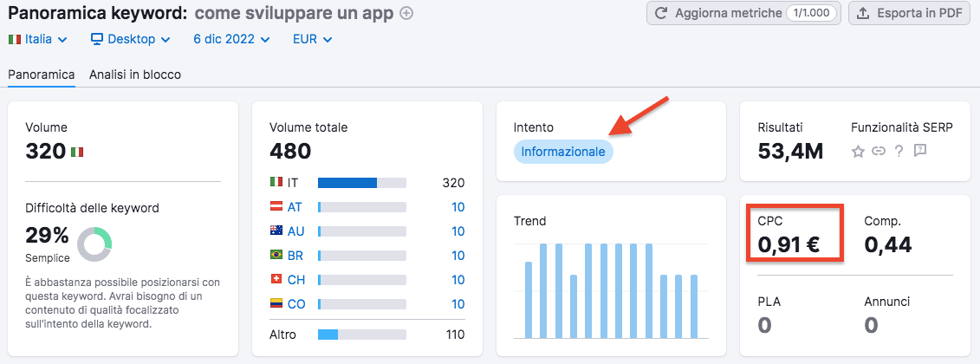Select the Panoramica tab
The height and width of the screenshot is (364, 980).
[42, 75]
